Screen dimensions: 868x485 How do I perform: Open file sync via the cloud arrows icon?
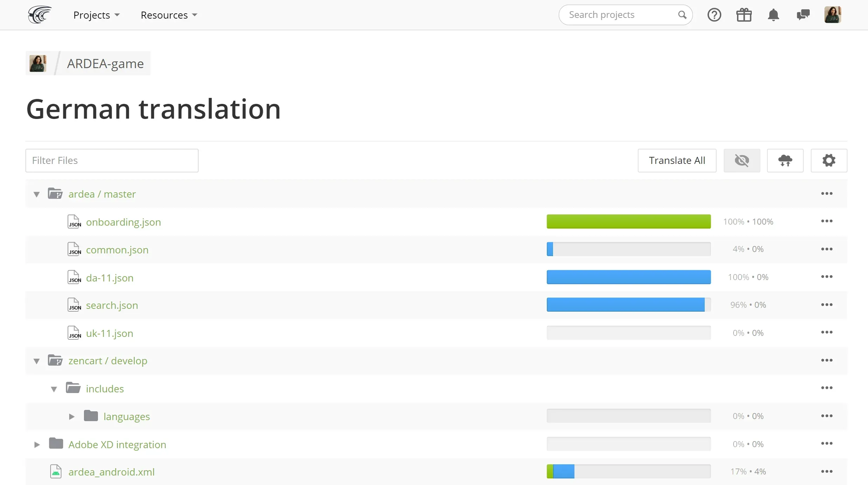[785, 160]
